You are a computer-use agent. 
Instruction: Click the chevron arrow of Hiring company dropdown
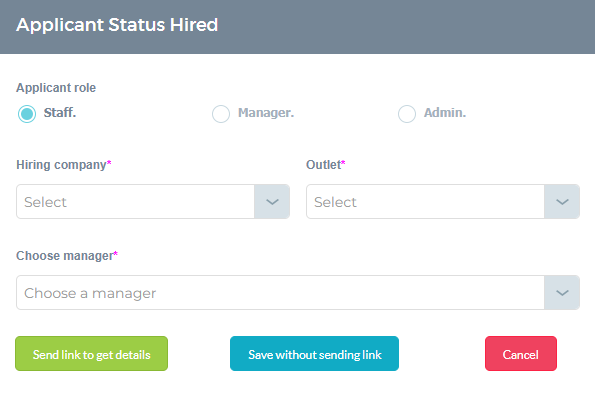point(272,202)
